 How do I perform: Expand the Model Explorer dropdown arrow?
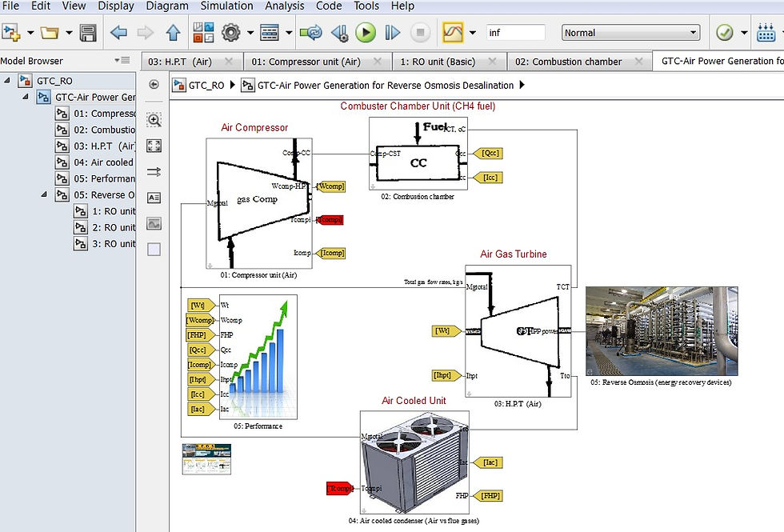tap(289, 33)
